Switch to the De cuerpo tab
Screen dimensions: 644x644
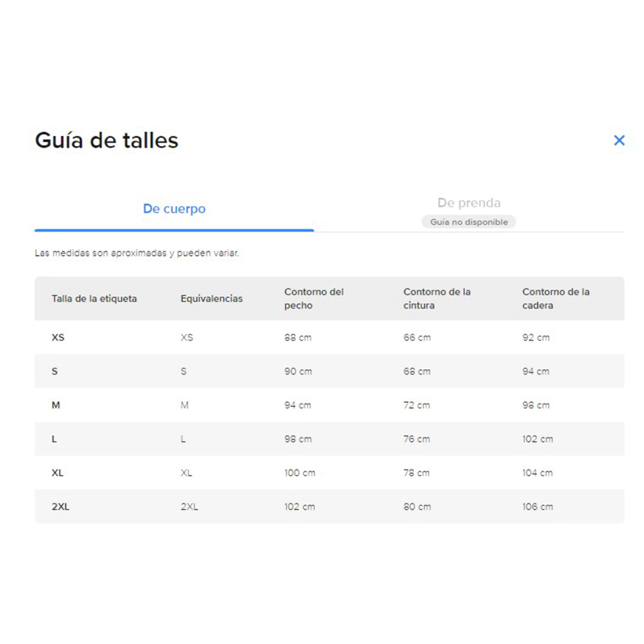pos(174,209)
